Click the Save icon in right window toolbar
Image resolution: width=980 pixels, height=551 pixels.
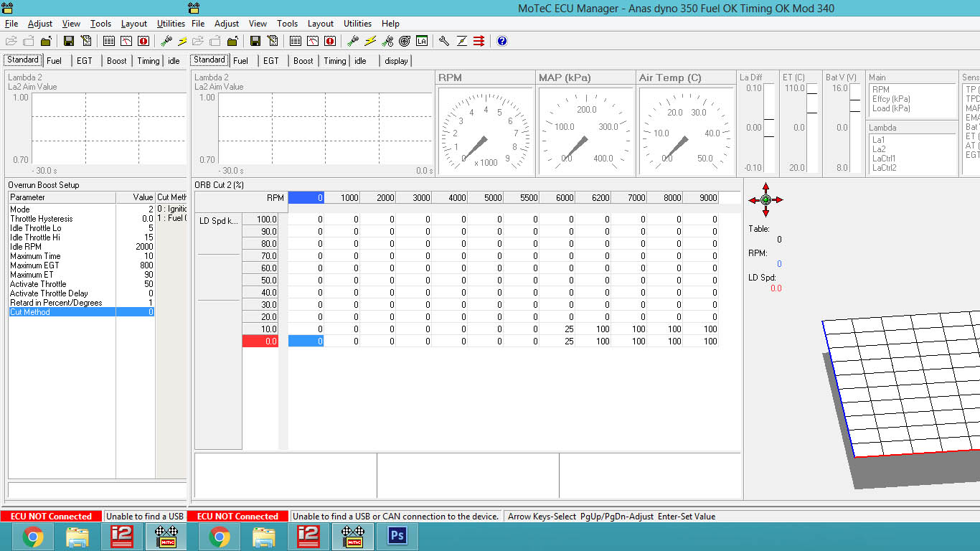pos(255,41)
